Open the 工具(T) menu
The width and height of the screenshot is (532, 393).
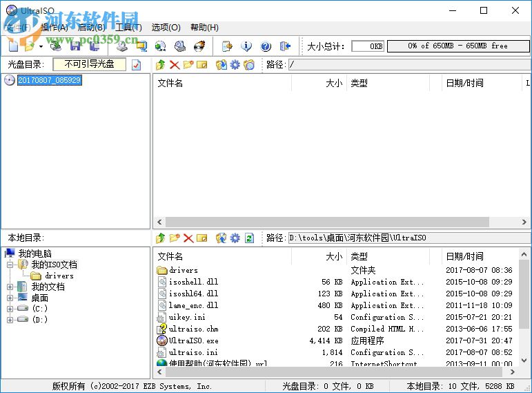coord(128,27)
